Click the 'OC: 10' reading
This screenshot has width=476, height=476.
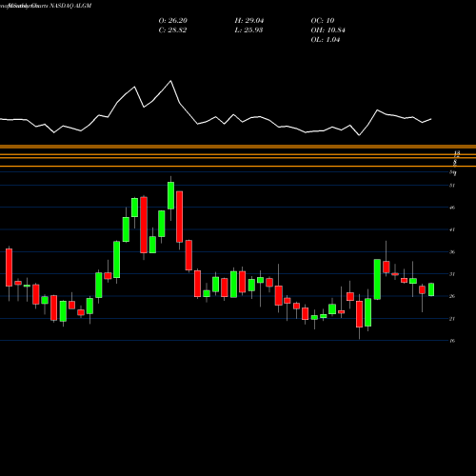[x=323, y=21]
